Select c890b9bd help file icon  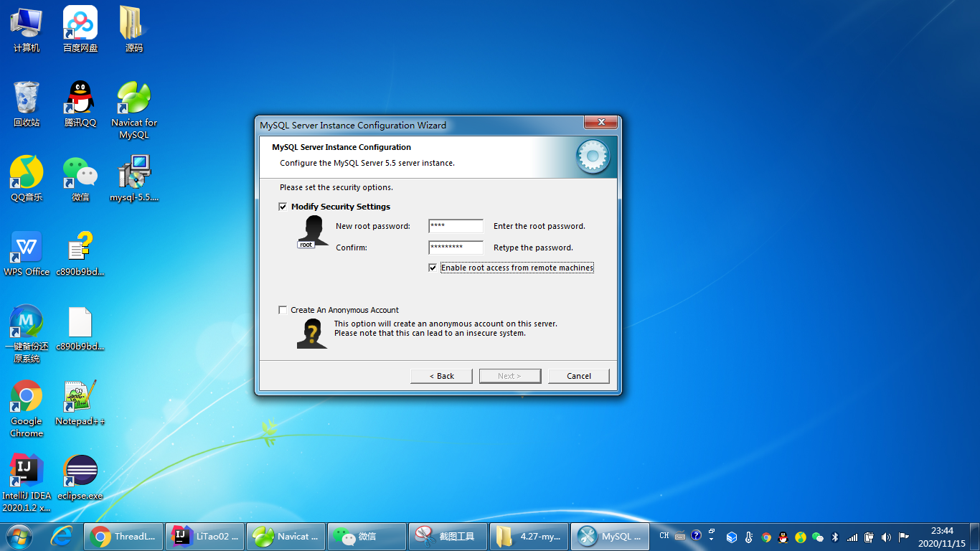pos(80,253)
